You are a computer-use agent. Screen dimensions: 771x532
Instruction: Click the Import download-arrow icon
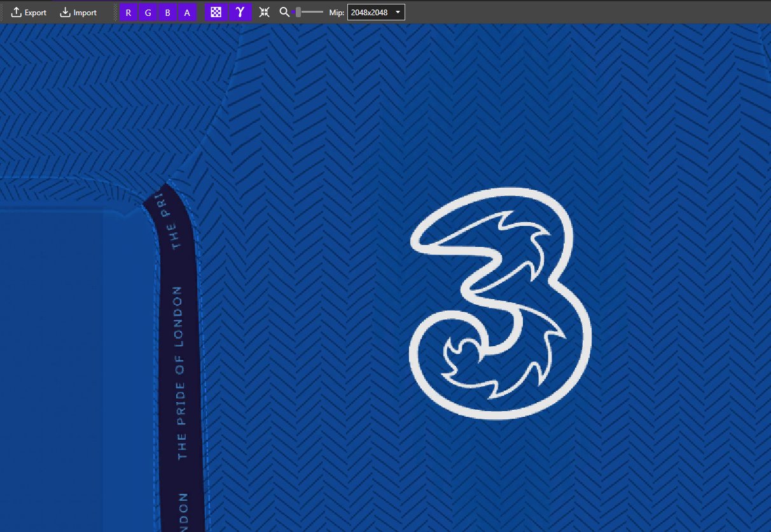(x=64, y=12)
